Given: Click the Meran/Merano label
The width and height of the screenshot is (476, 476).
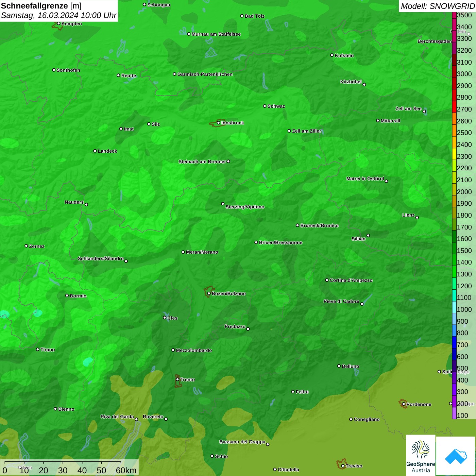Looking at the screenshot, I should point(202,252).
